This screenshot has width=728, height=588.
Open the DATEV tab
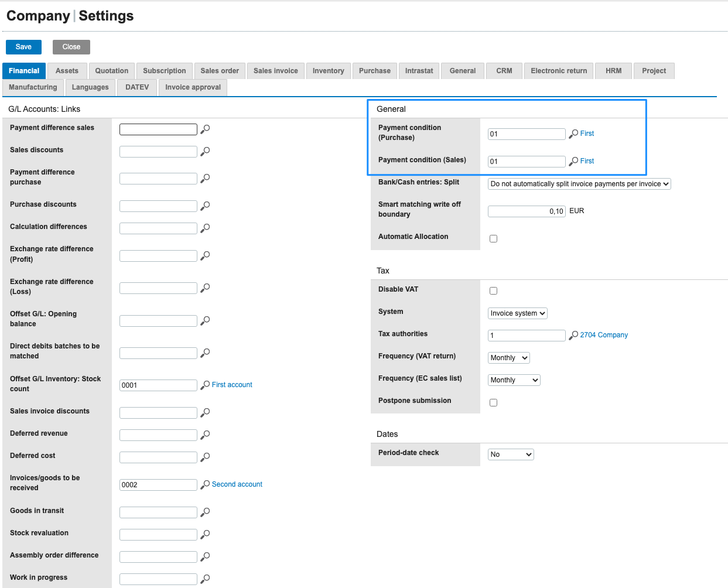point(137,87)
